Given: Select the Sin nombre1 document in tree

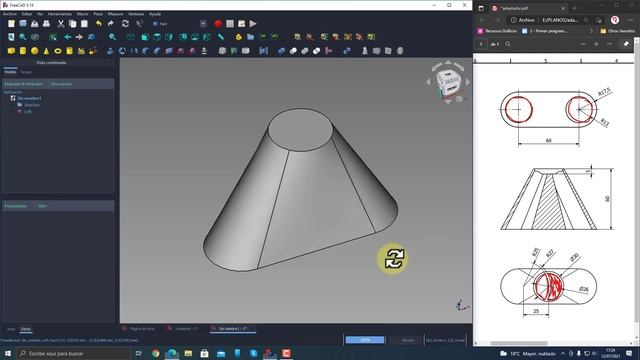Looking at the screenshot, I should [29, 98].
